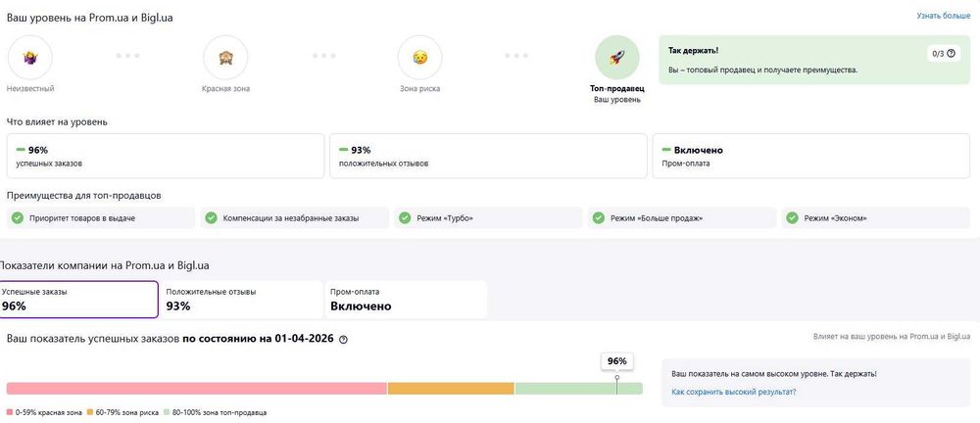Open the help icon next to 0/3
The width and height of the screenshot is (980, 423).
(x=952, y=54)
